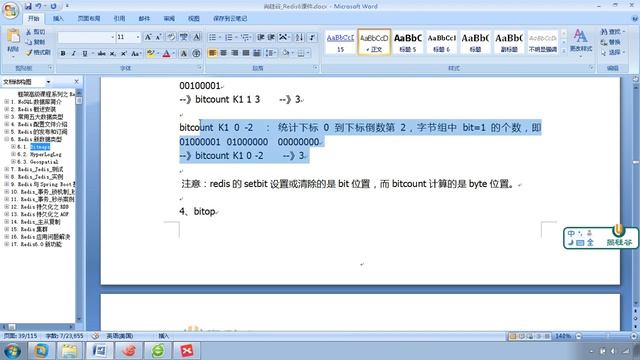Click the Change Case Aa icon

(x=136, y=53)
